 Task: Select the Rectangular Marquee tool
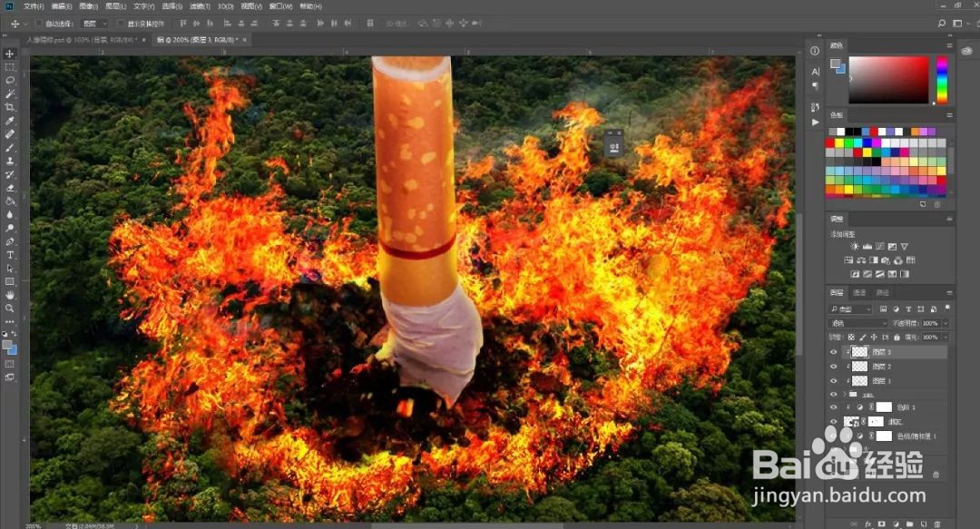(9, 67)
